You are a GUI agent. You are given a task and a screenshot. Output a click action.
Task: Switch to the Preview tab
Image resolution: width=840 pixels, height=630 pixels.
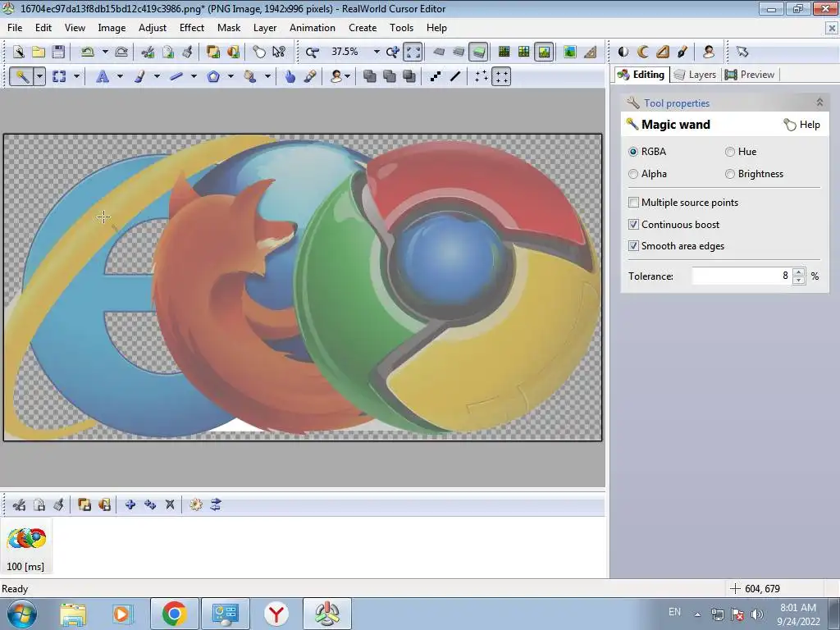click(x=750, y=75)
